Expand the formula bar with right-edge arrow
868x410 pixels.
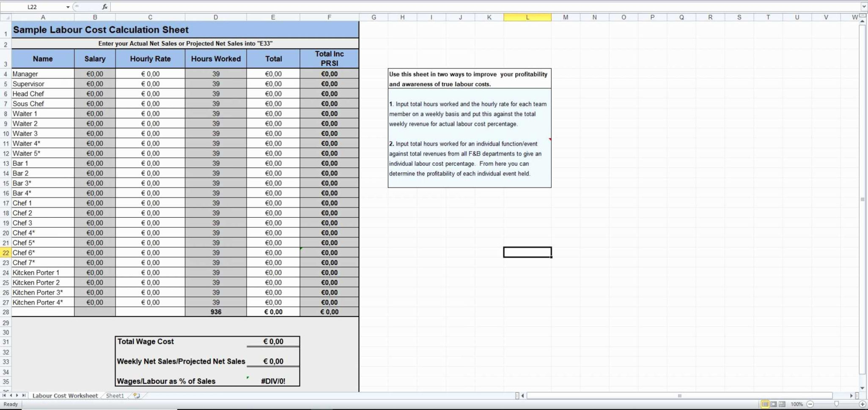pyautogui.click(x=864, y=7)
